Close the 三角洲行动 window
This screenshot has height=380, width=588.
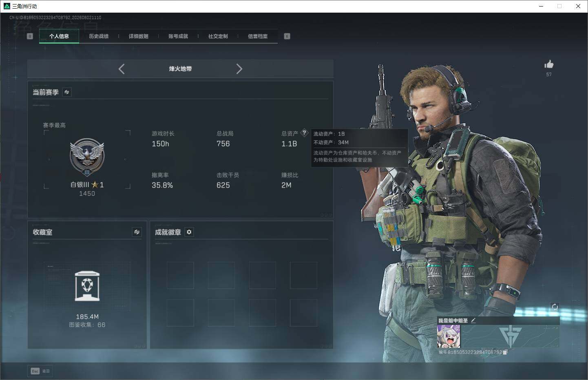578,6
